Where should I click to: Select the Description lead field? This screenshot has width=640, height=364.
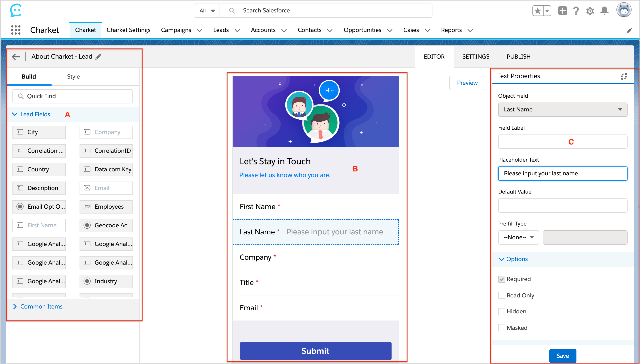point(39,188)
